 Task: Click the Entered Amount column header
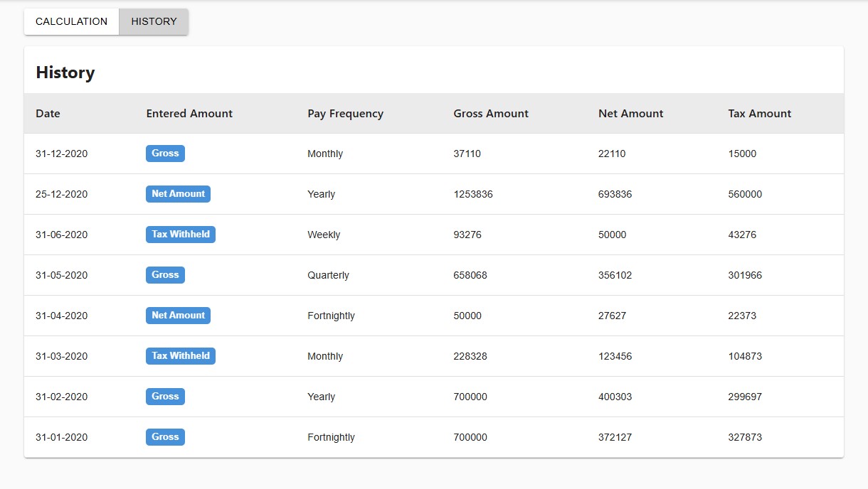(189, 114)
